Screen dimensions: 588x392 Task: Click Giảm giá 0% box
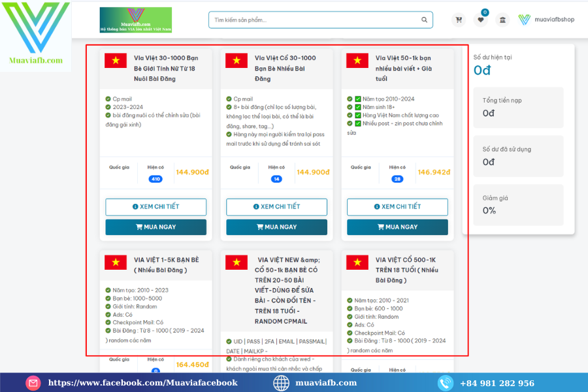pyautogui.click(x=518, y=204)
